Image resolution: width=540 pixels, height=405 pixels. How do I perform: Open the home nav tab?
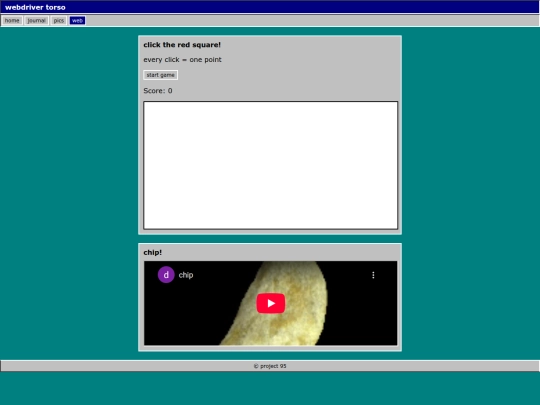coord(12,21)
